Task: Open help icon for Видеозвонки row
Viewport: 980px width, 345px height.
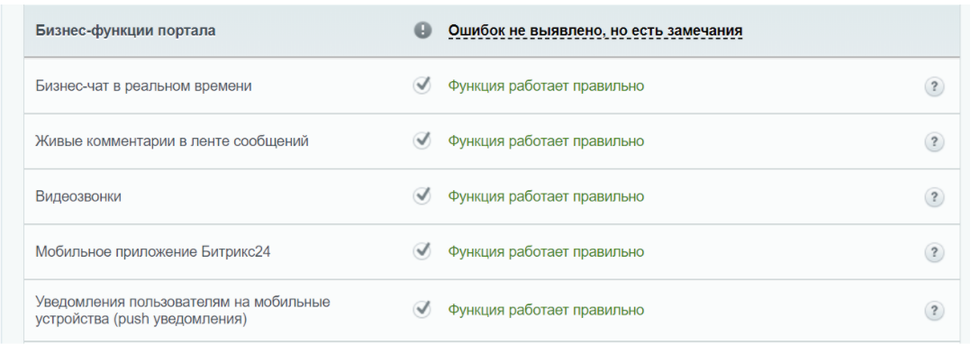Action: click(934, 197)
